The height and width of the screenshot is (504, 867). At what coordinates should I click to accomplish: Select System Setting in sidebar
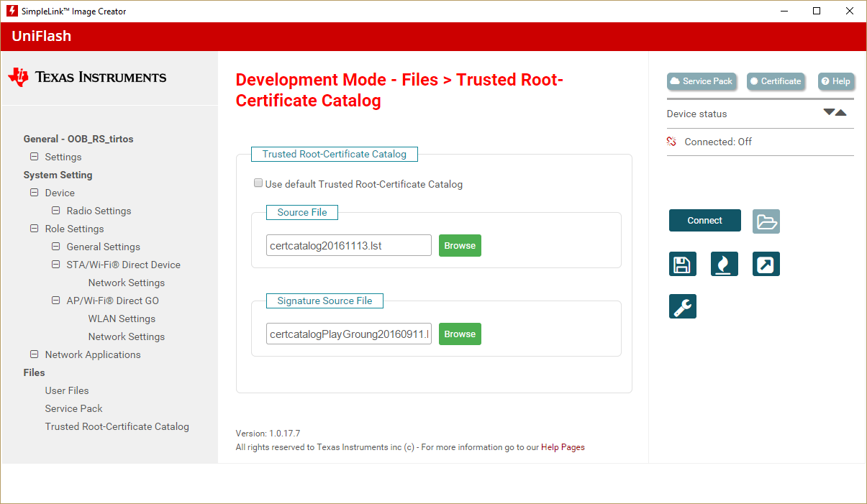(58, 175)
